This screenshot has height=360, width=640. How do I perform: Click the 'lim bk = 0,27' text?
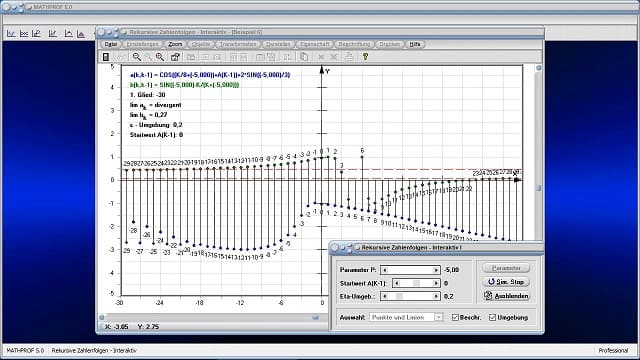tap(149, 115)
